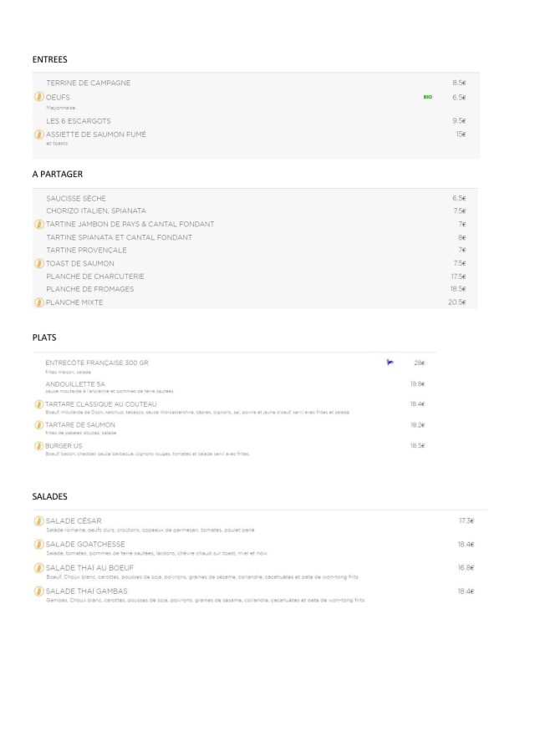Click the Planche de Fromages item
535x756 pixels.
tap(89, 289)
